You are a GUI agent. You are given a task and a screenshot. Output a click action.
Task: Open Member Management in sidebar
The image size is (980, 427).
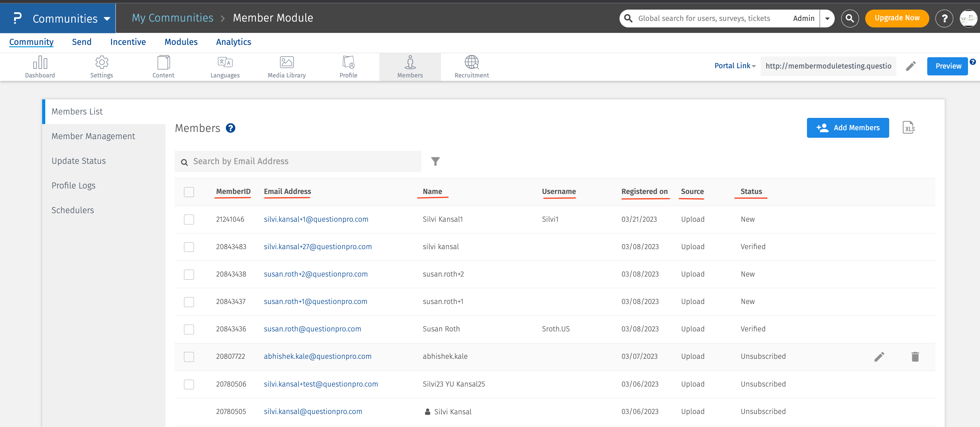coord(93,136)
